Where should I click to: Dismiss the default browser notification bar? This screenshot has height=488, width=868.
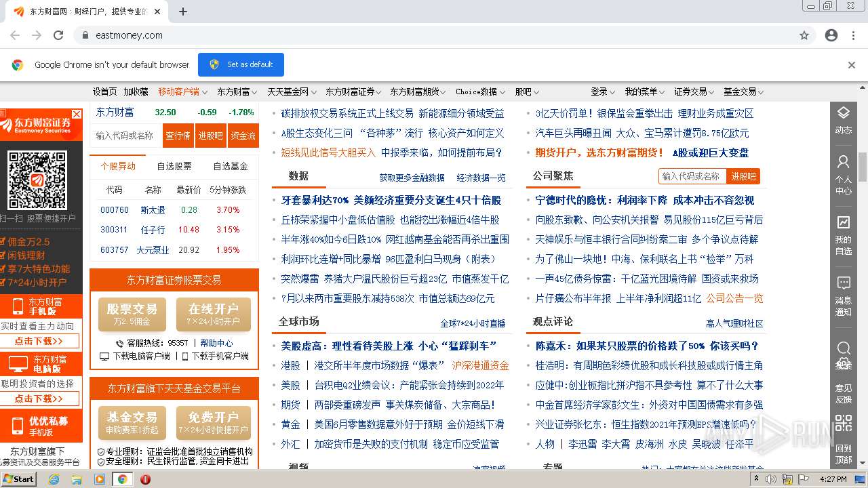(852, 65)
